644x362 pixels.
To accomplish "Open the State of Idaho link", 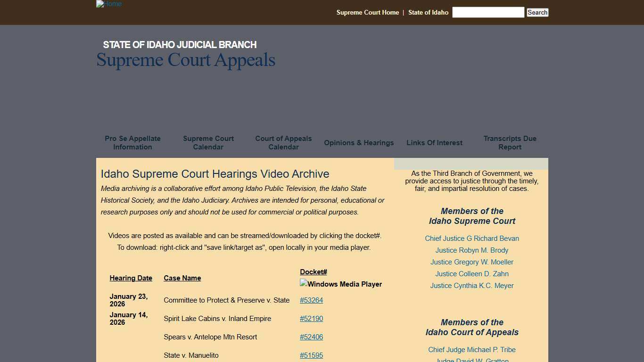I will (x=428, y=12).
